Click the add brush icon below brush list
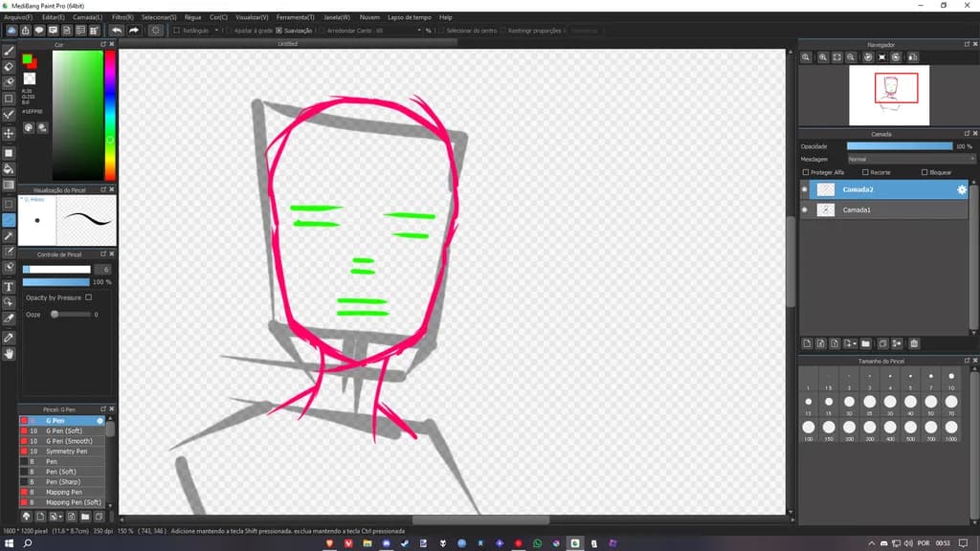 pyautogui.click(x=40, y=517)
